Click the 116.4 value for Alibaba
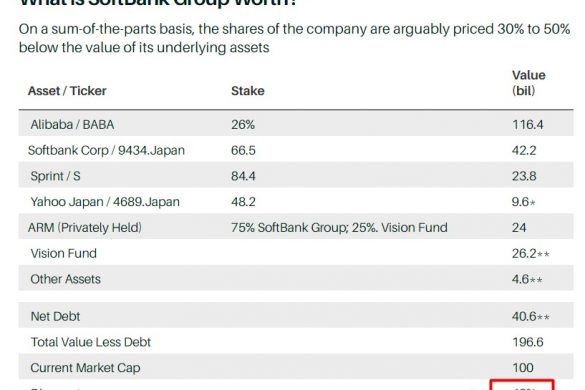This screenshot has height=390, width=585. tap(528, 124)
